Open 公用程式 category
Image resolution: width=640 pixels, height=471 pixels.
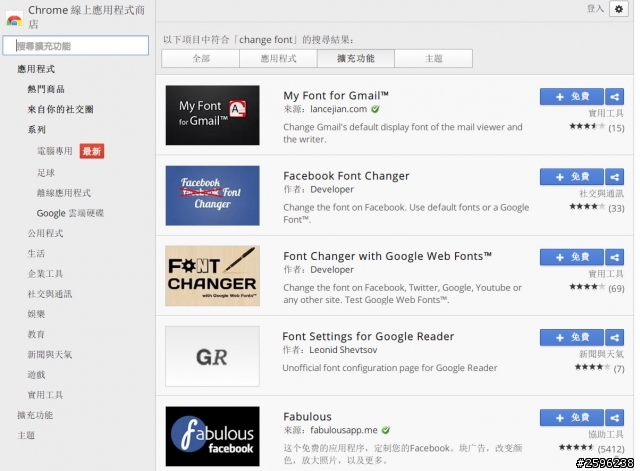point(45,233)
